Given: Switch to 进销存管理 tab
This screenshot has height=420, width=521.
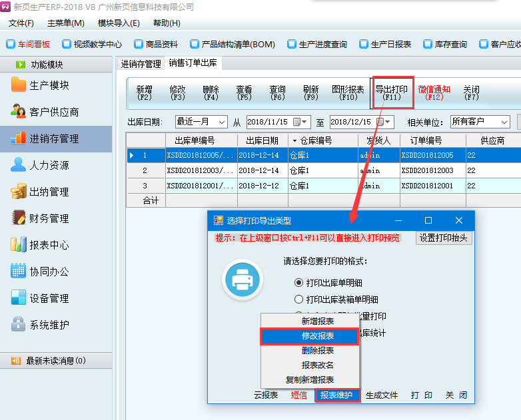Looking at the screenshot, I should (x=141, y=64).
